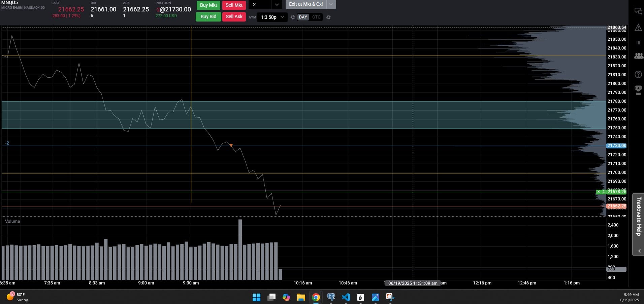The width and height of the screenshot is (644, 304).
Task: Click the Sell Ask button
Action: click(x=234, y=17)
